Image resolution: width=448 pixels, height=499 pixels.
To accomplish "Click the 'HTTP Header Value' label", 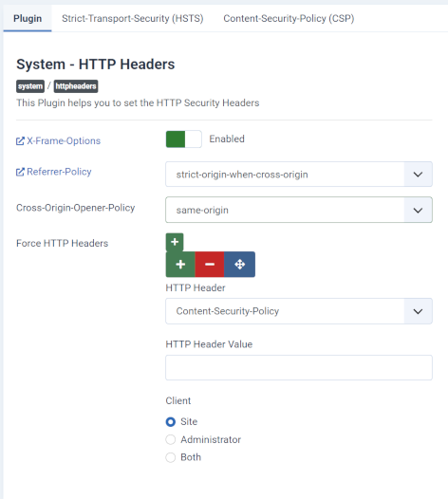I will pos(209,344).
